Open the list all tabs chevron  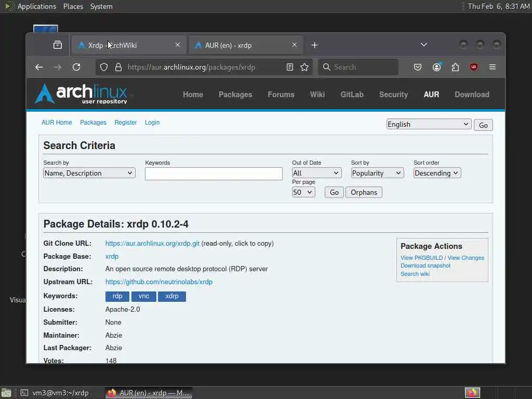pyautogui.click(x=424, y=45)
